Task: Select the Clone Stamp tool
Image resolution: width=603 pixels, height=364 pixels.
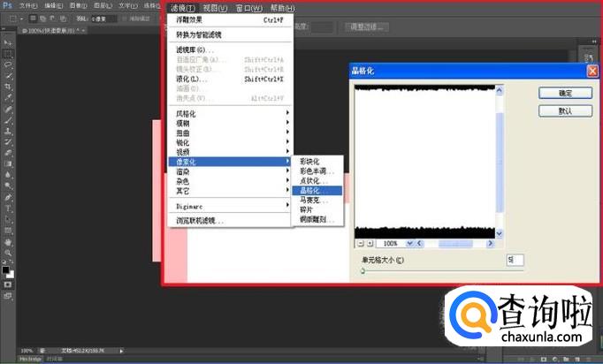Action: [x=8, y=131]
